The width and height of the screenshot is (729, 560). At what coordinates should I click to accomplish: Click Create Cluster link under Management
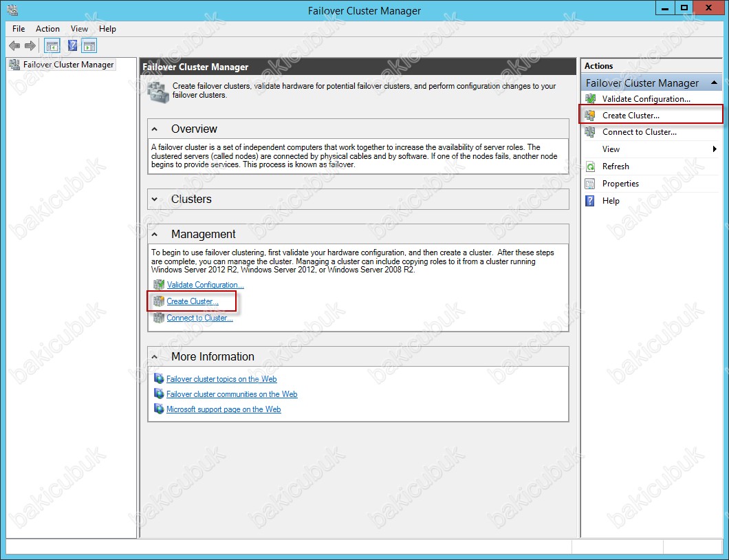pos(193,301)
